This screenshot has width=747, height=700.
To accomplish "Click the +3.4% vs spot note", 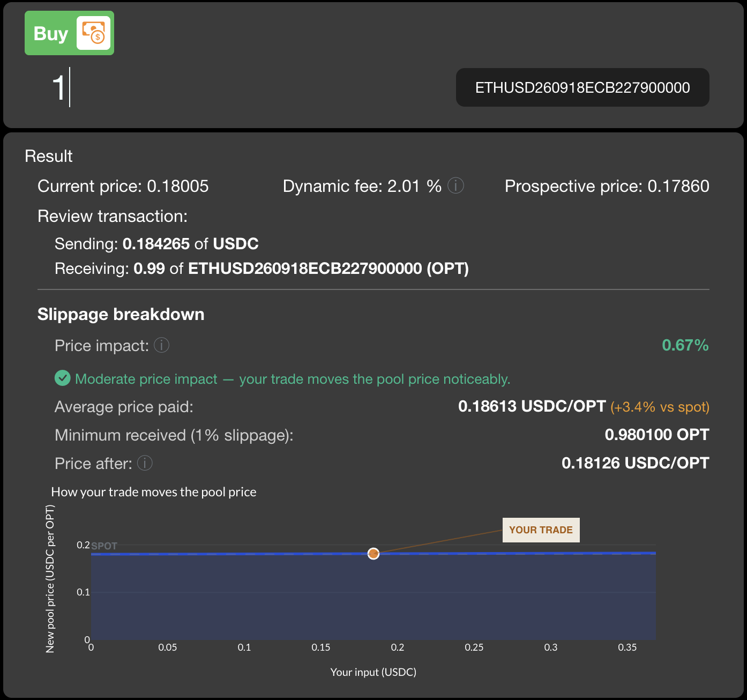I will point(660,407).
